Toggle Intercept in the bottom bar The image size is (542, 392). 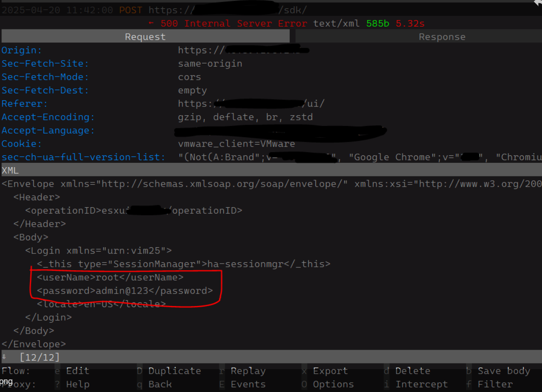click(x=421, y=385)
